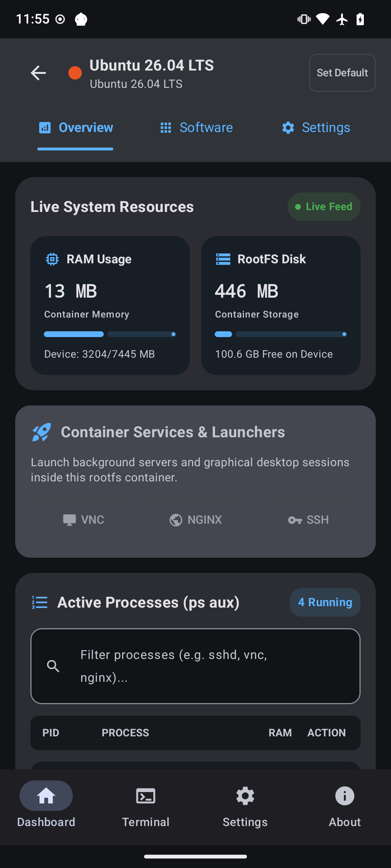Screen dimensions: 391x868
Task: Tap the battery charging status icon
Action: pos(360,19)
